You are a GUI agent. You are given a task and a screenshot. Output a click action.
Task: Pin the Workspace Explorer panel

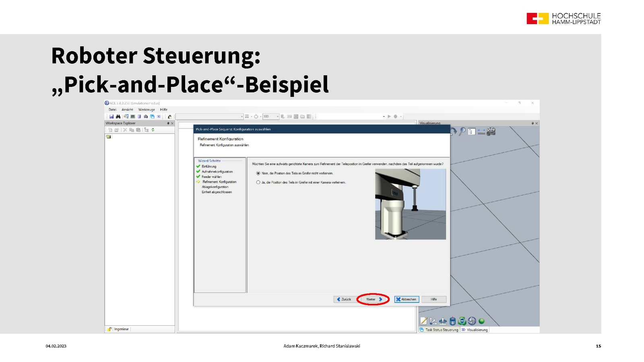pyautogui.click(x=168, y=123)
